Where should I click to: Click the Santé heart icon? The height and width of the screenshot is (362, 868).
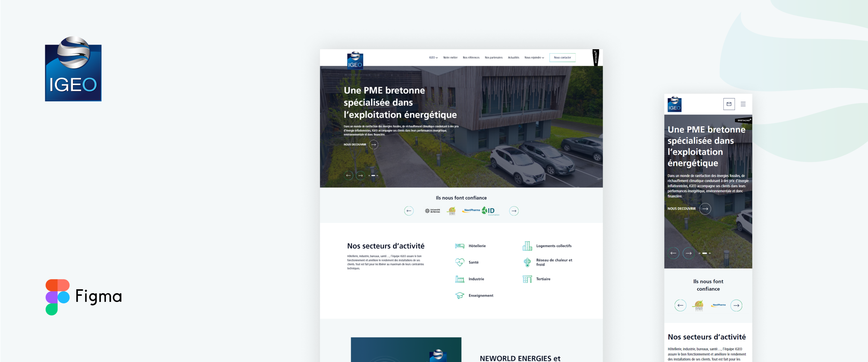pos(459,262)
